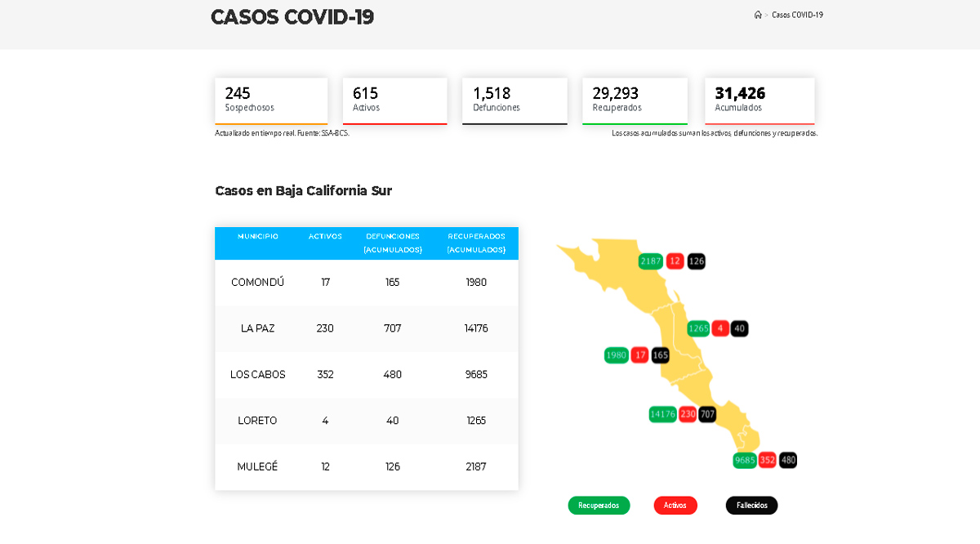980x544 pixels.
Task: Click the green 14176 La Paz badge
Action: (x=661, y=414)
